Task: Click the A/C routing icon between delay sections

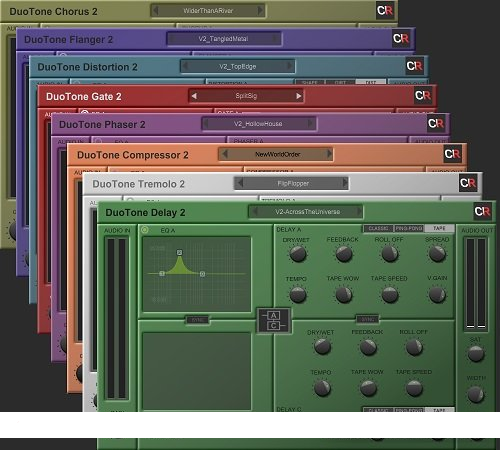Action: click(x=274, y=321)
